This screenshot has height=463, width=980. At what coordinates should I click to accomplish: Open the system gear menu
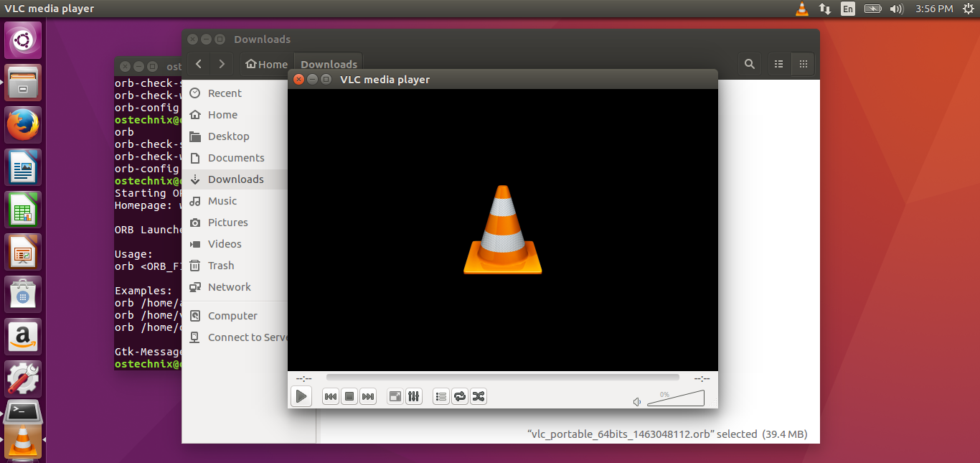pyautogui.click(x=968, y=9)
